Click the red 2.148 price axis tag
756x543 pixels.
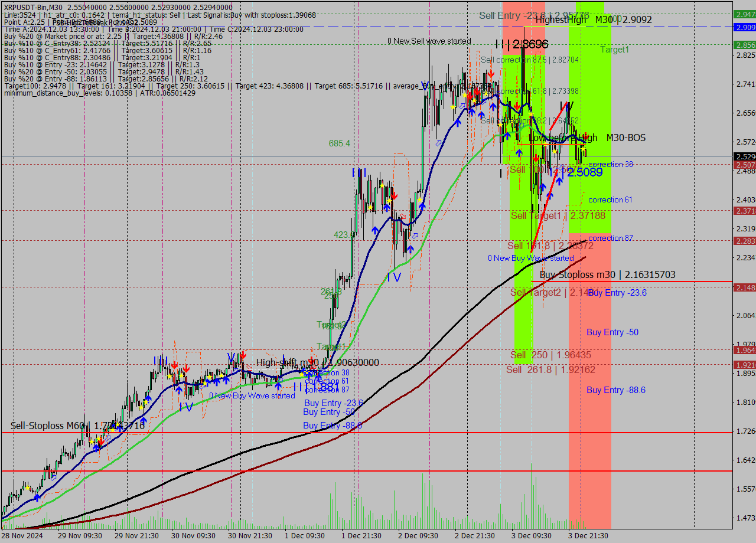744,287
